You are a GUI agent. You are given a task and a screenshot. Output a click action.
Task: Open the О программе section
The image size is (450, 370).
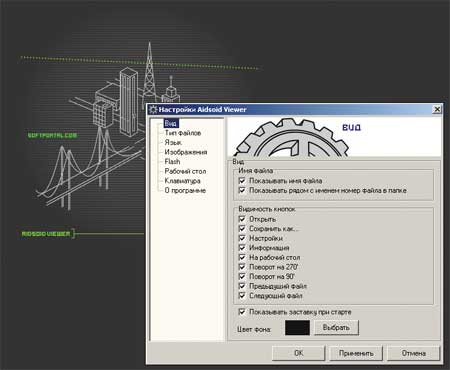(185, 191)
